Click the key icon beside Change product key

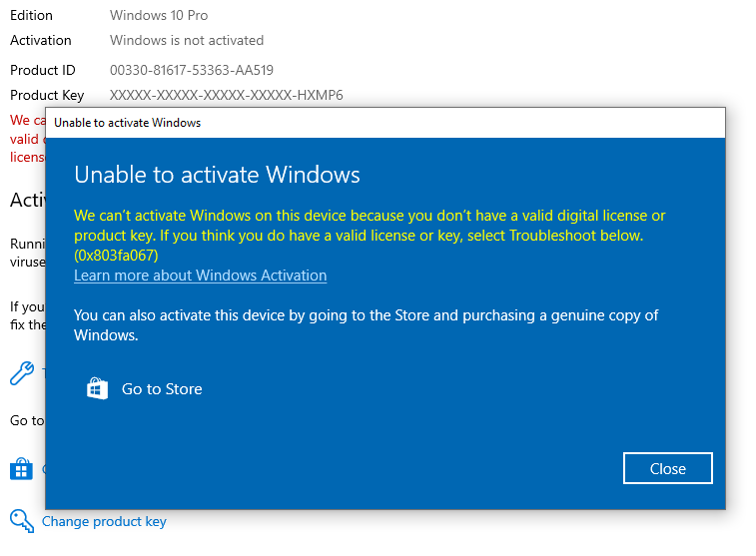[x=22, y=521]
